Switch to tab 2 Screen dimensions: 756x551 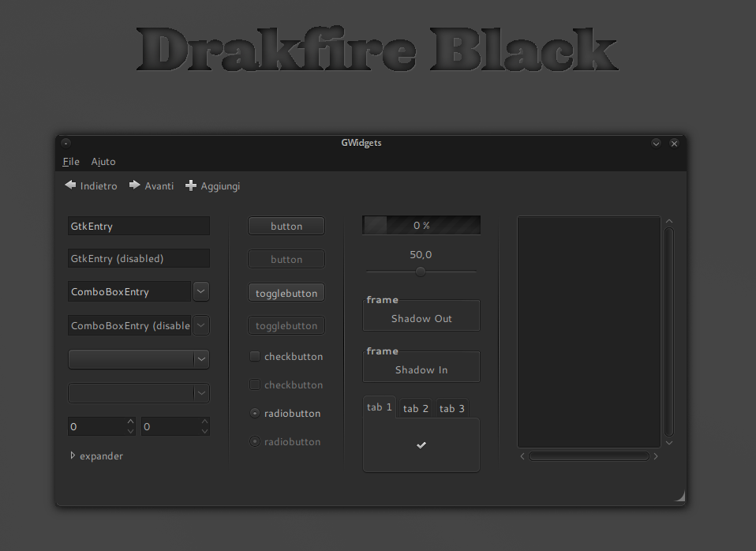(x=416, y=409)
